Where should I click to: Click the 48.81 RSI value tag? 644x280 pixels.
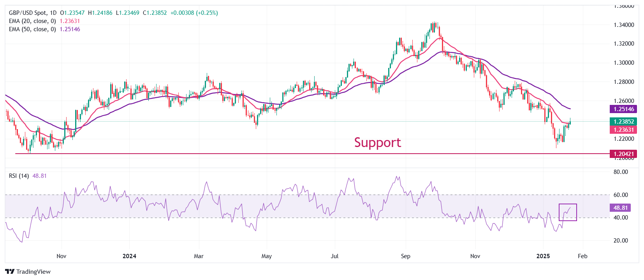coord(620,208)
